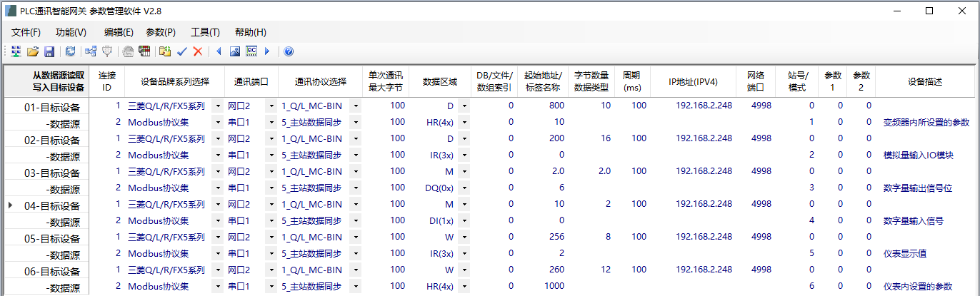980x296 pixels.
Task: Expand HR(4x) dropdown in 变频器内所设置的参数 row
Action: 464,122
